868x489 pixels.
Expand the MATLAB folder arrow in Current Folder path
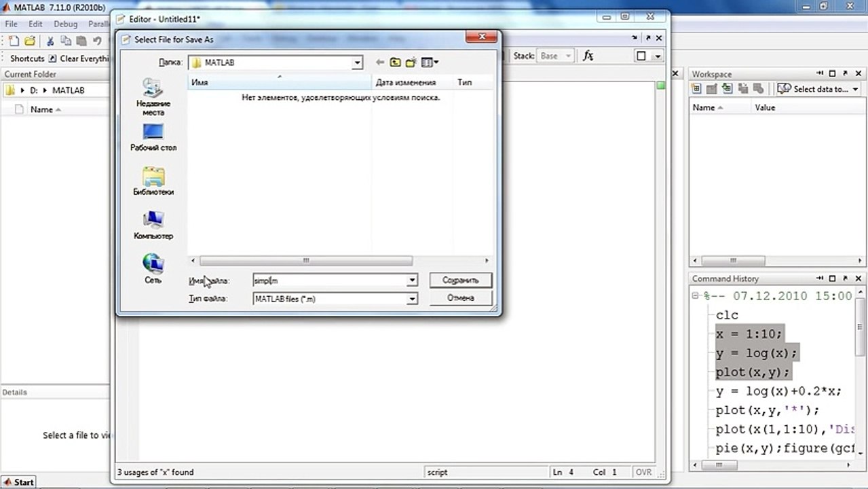(45, 90)
